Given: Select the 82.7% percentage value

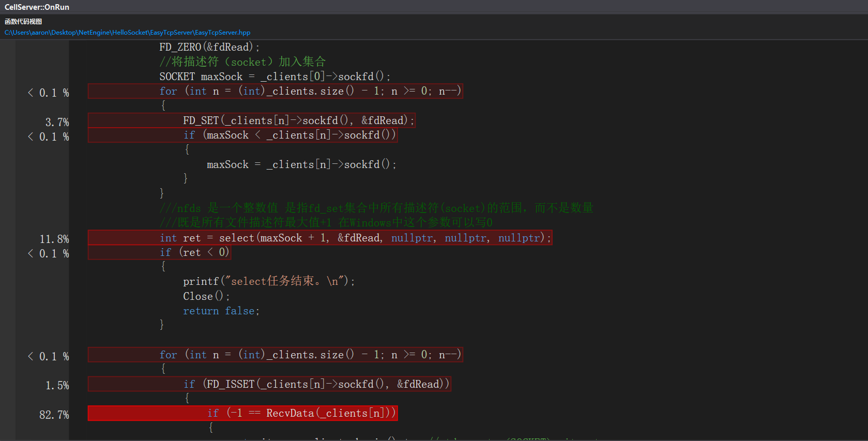Looking at the screenshot, I should 54,415.
